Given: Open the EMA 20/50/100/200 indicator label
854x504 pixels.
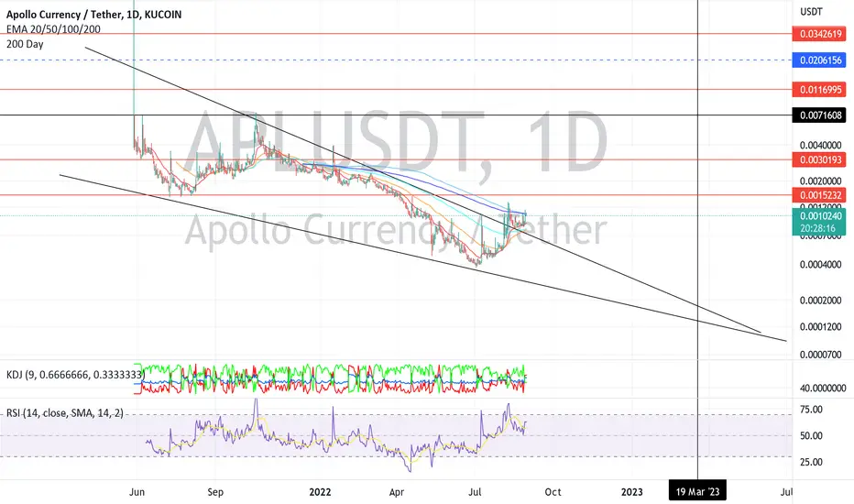Looking at the screenshot, I should click(53, 29).
